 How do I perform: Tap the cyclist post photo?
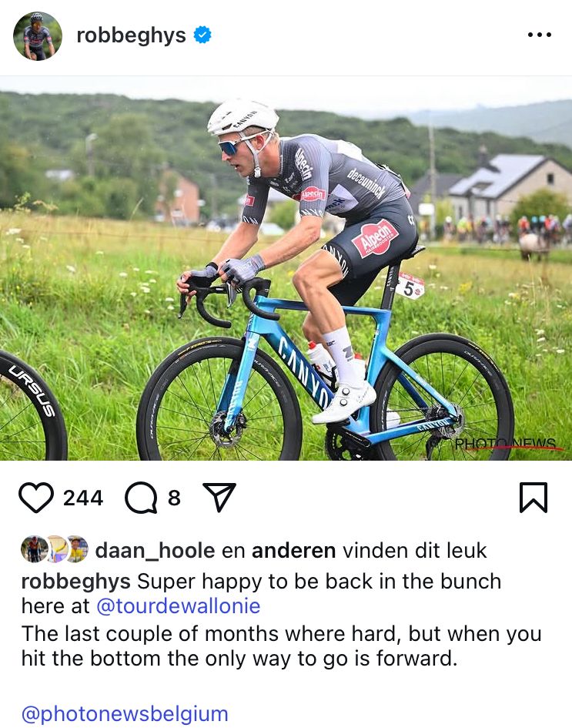point(286,268)
